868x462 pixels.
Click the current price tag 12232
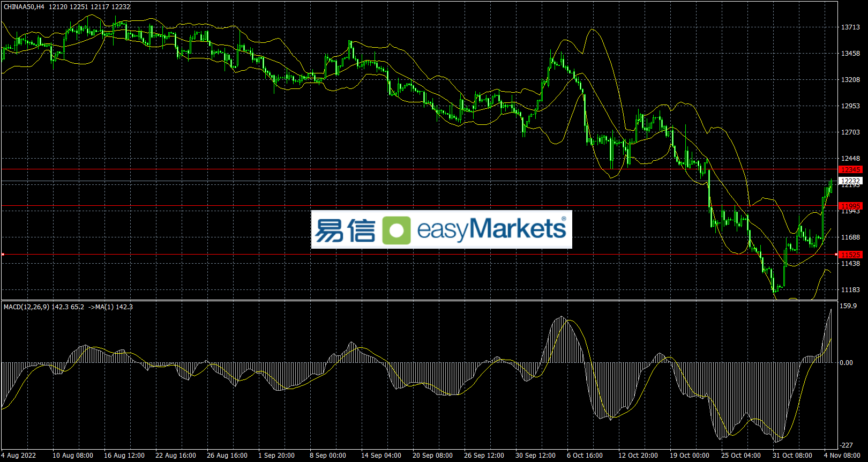850,181
